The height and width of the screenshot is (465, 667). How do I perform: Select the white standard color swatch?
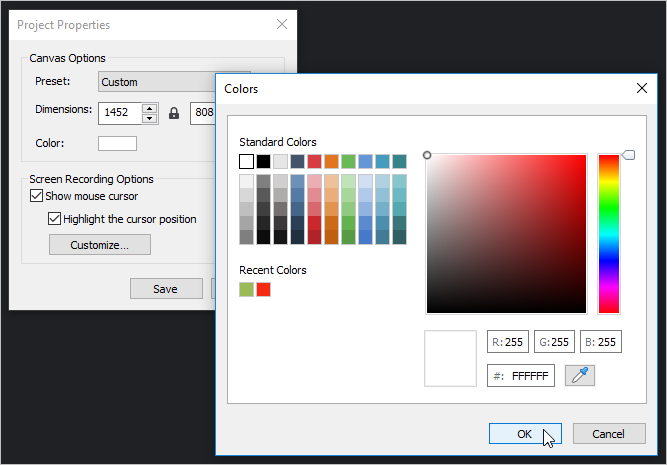[x=246, y=161]
